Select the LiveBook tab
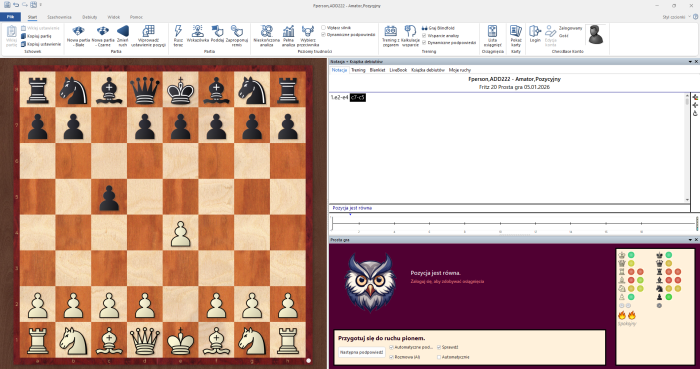 point(398,70)
